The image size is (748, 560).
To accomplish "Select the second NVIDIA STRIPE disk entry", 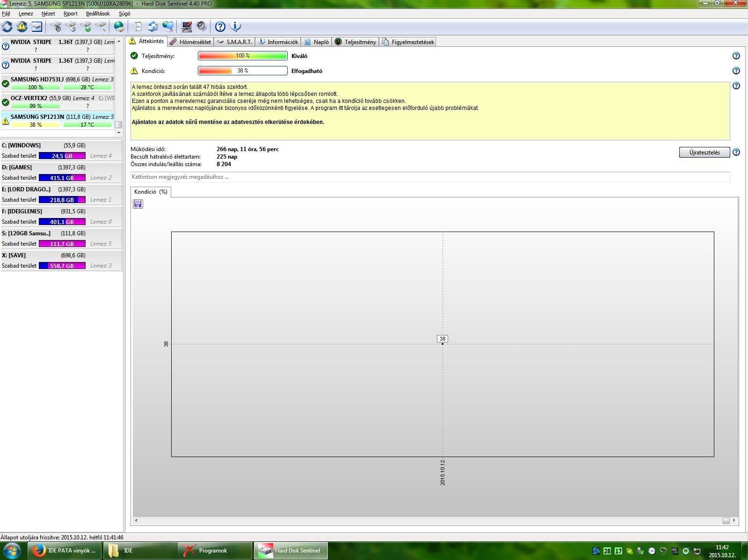I will click(x=58, y=65).
